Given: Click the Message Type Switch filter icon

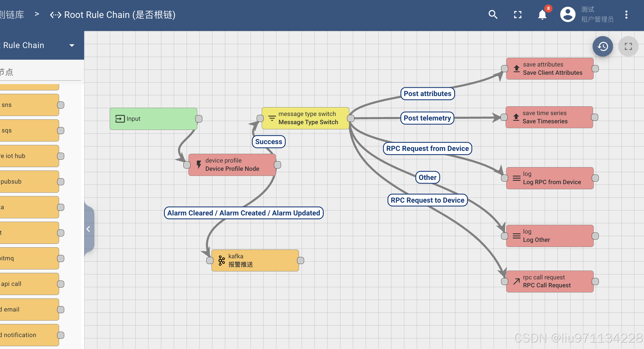Looking at the screenshot, I should coord(272,118).
